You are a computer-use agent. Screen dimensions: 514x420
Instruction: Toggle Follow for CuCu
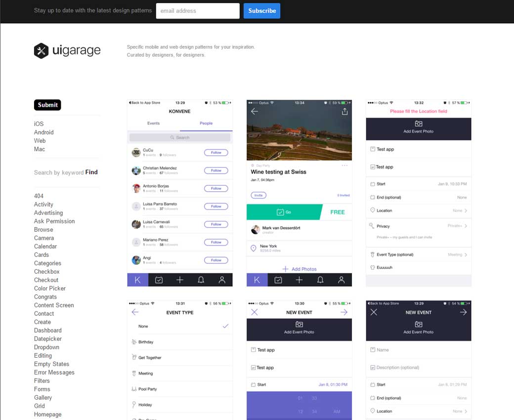point(216,153)
